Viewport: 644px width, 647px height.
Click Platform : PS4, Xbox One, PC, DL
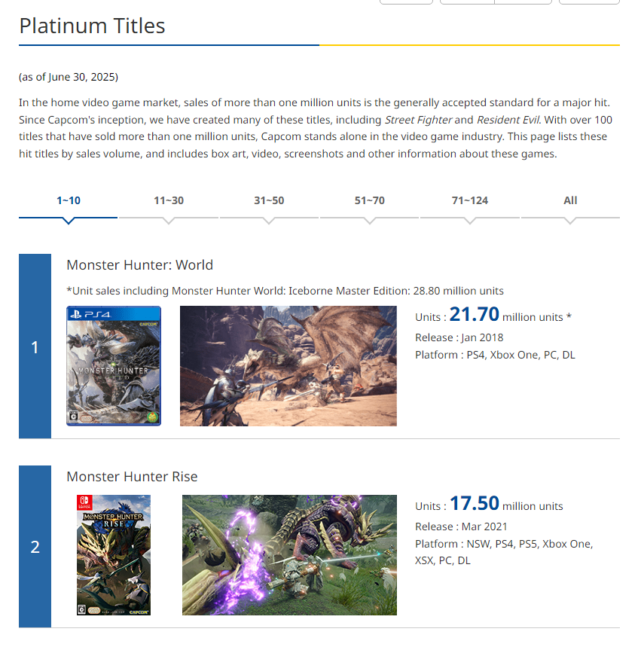[x=495, y=355]
